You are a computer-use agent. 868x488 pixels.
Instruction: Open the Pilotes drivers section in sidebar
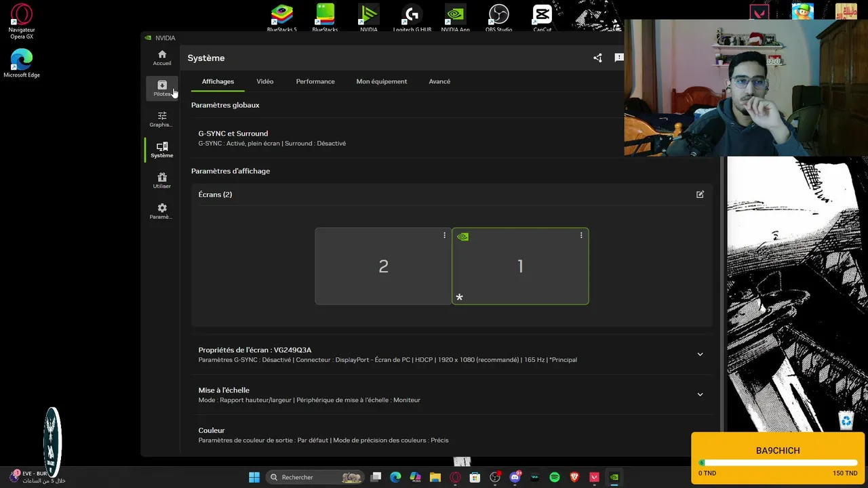[162, 88]
